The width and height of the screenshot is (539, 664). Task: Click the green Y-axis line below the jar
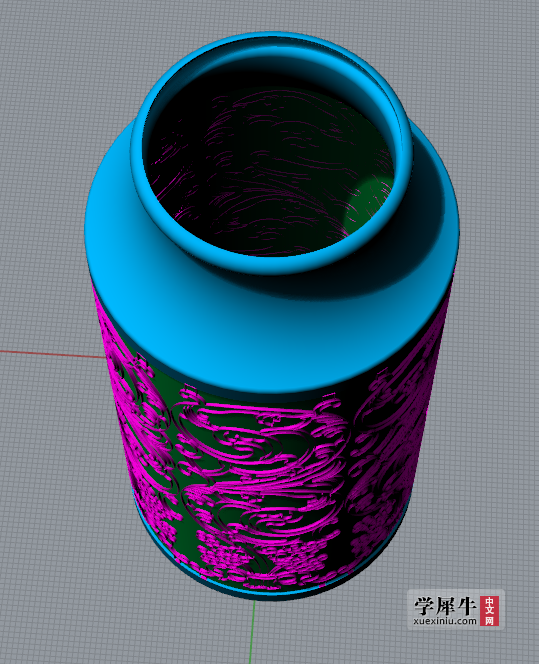252,631
